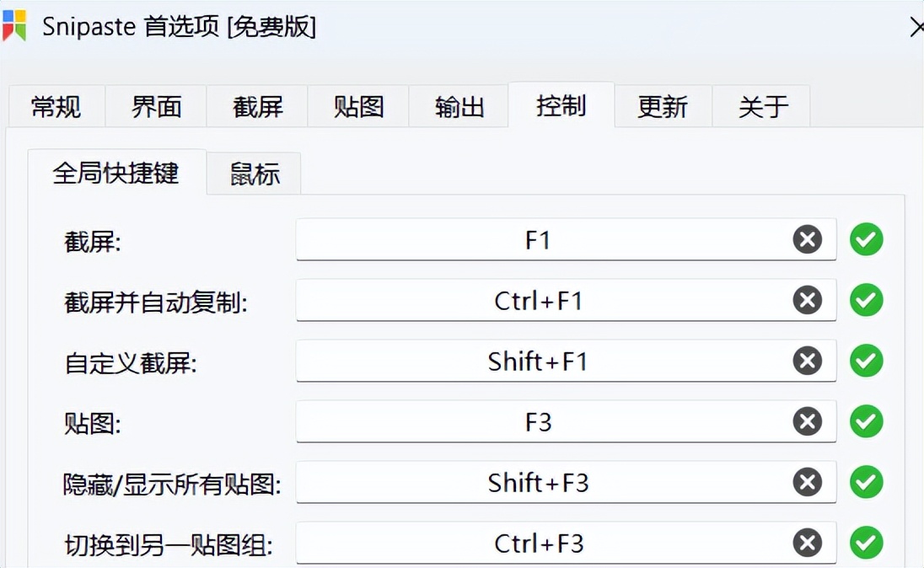Toggle the green check for 贴图 shortcut
Viewport: 924px width, 568px height.
(867, 421)
